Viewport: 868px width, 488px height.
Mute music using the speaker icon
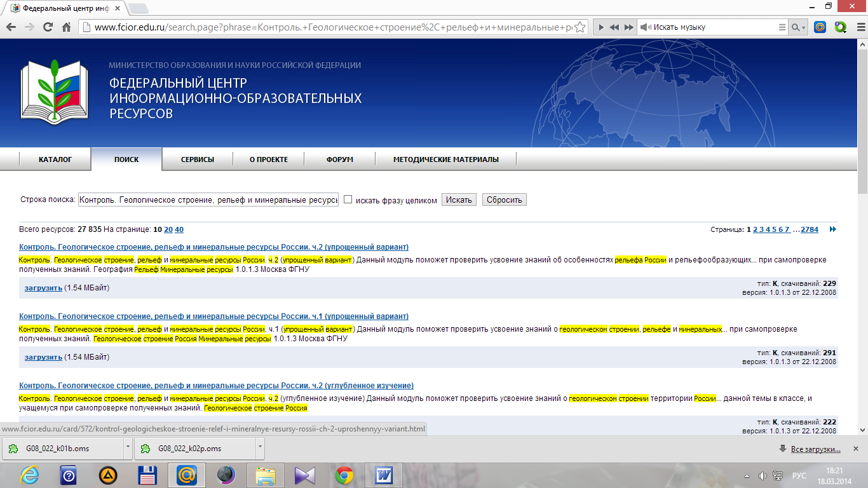645,27
